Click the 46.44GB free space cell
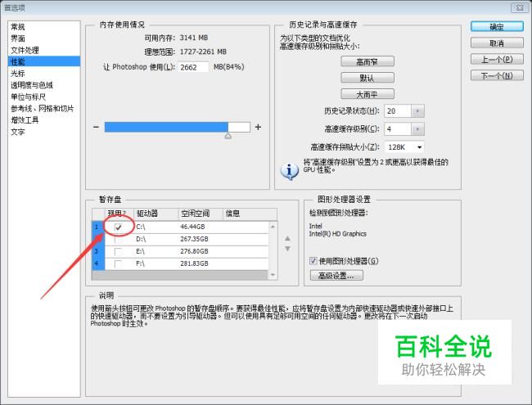The image size is (532, 405). pos(192,227)
